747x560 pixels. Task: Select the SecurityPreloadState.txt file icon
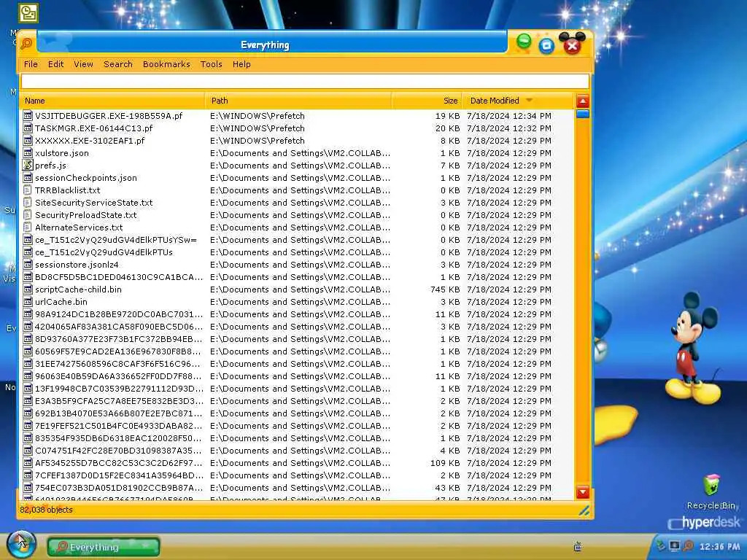tap(28, 215)
